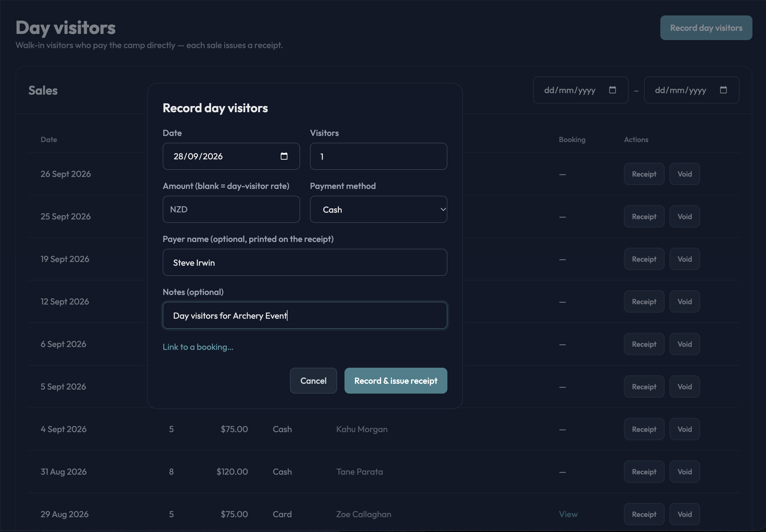Open calendar icon of second Sales date filter
Viewport: 766px width, 532px height.
pos(723,90)
